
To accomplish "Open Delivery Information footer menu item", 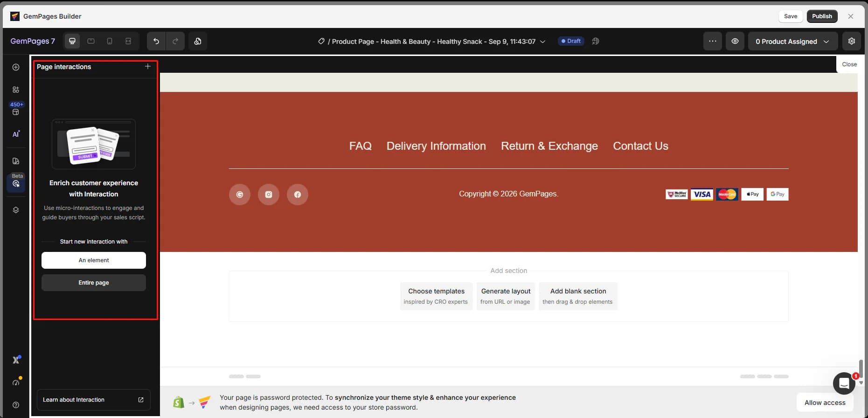I will pyautogui.click(x=436, y=146).
